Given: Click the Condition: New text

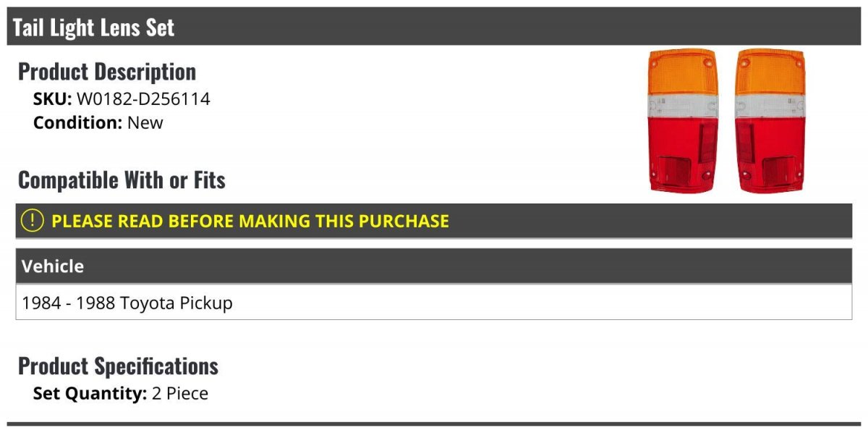Looking at the screenshot, I should [x=98, y=122].
